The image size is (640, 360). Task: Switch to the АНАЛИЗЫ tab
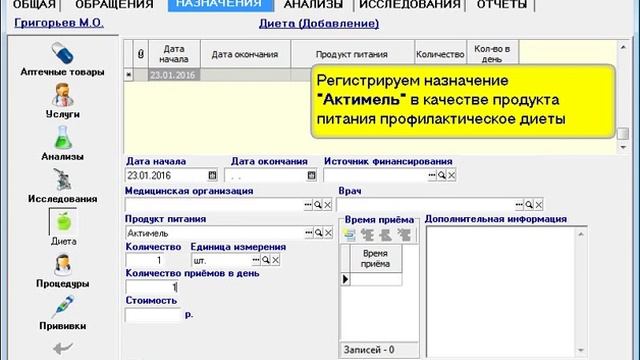pyautogui.click(x=313, y=5)
